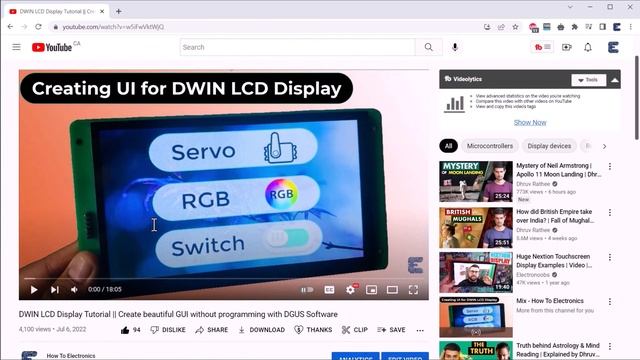Open the notifications bell

588,47
